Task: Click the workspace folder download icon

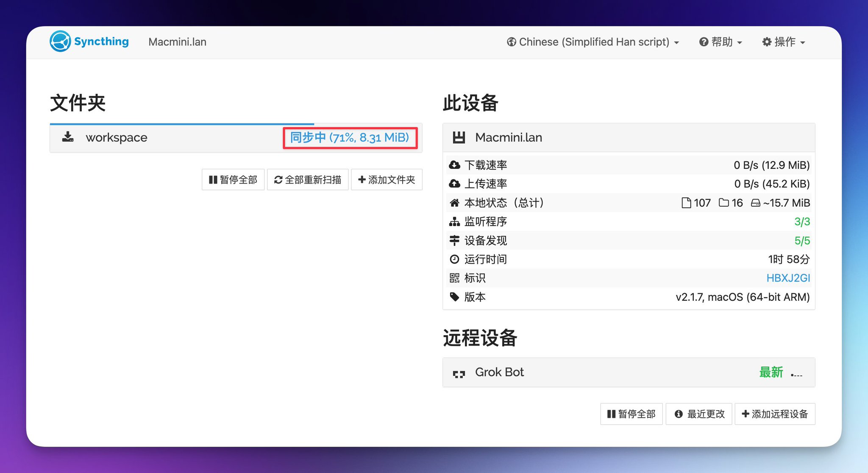Action: 68,137
